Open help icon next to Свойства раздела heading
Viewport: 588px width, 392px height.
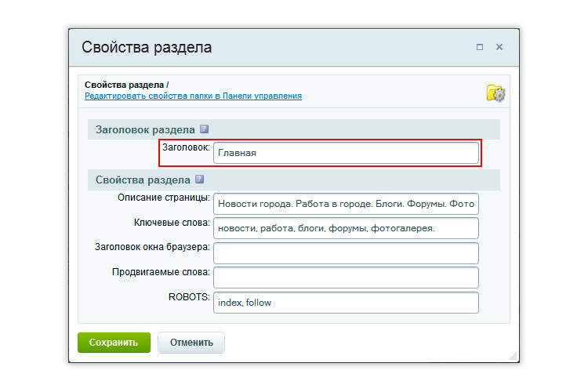coord(199,180)
